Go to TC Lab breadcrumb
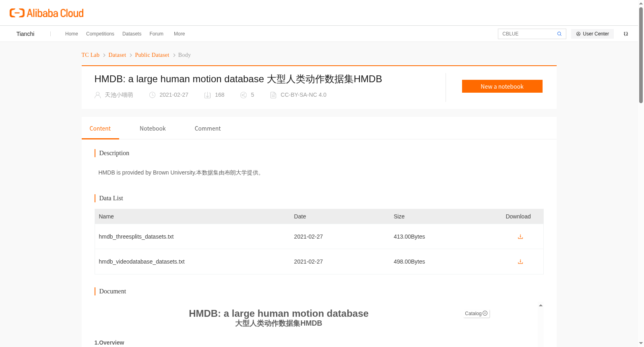This screenshot has width=644, height=347. pos(91,55)
